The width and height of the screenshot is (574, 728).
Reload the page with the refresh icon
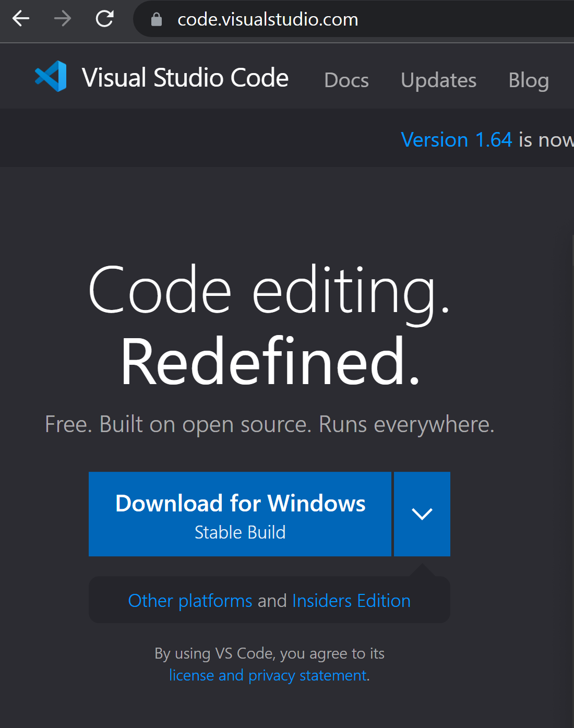tap(104, 19)
